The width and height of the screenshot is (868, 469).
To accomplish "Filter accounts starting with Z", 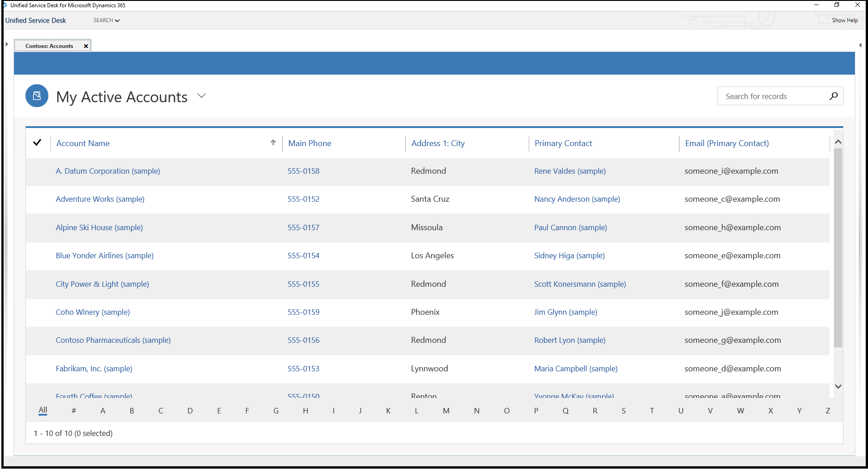I will 828,411.
